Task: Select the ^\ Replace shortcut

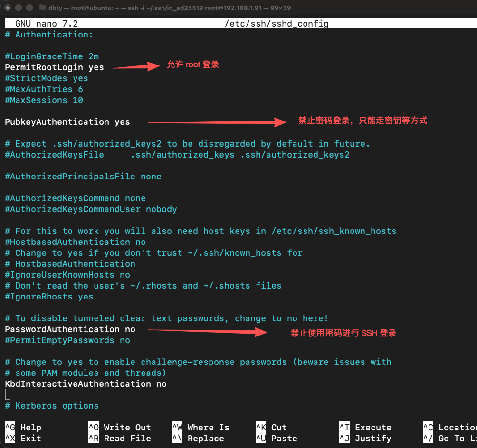Action: point(198,439)
